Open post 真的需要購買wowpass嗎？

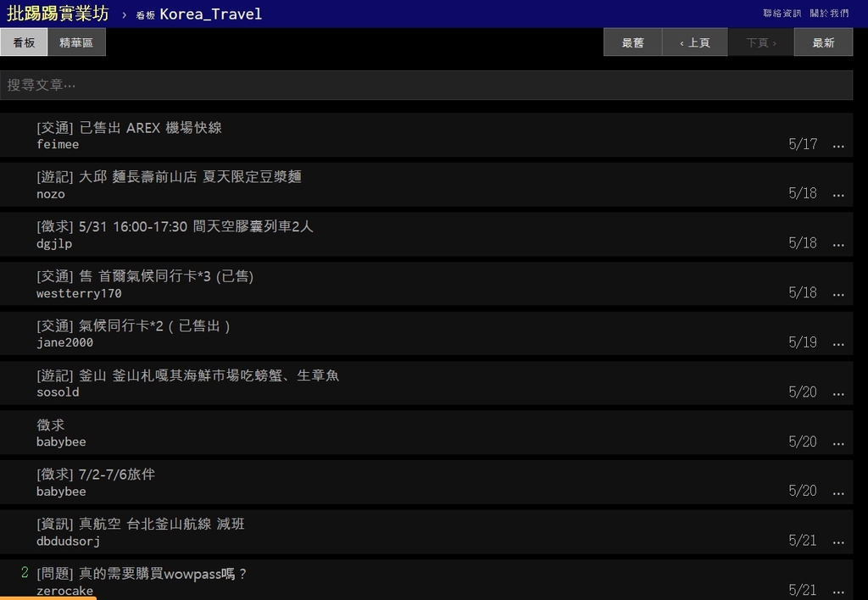(x=142, y=574)
